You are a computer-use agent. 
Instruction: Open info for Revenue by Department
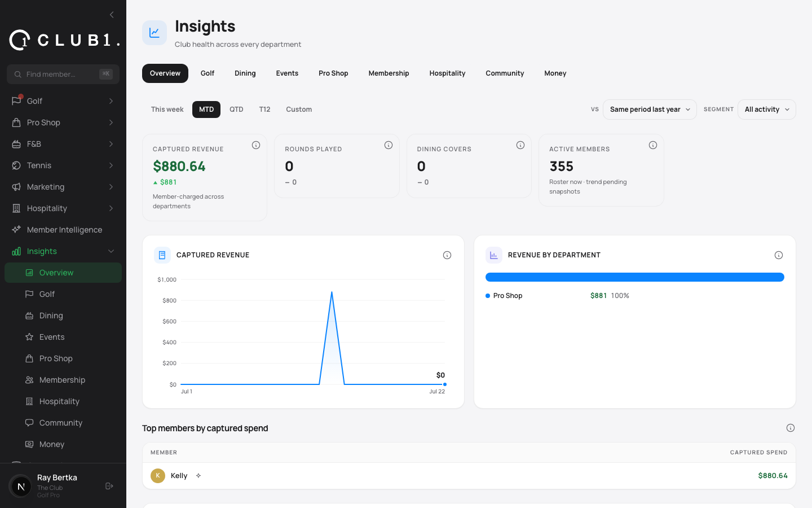tap(779, 255)
